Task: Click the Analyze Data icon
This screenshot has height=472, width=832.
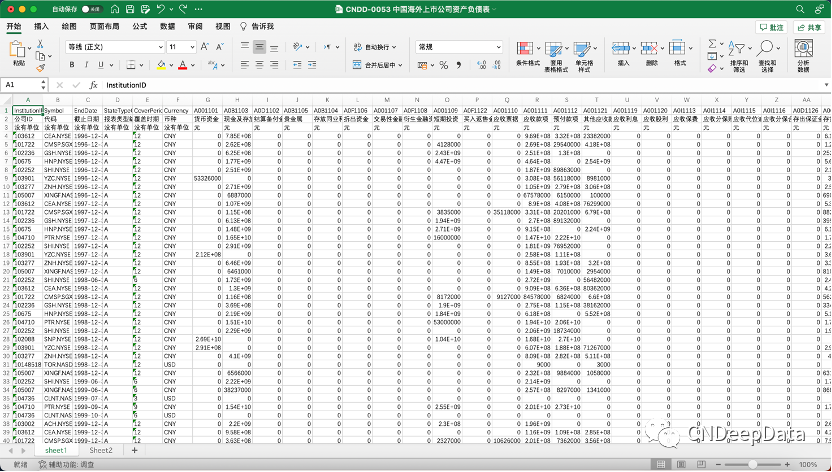Action: pyautogui.click(x=803, y=49)
